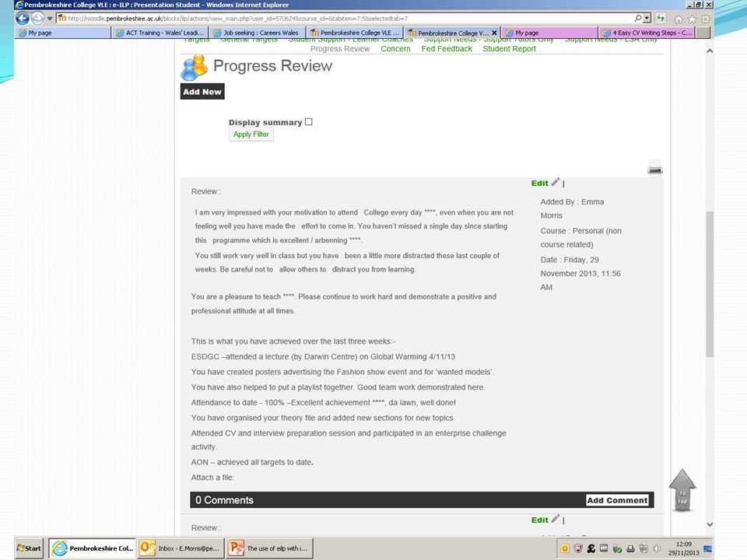Screen dimensions: 747x560
Task: Click the print icon above the review
Action: tap(655, 169)
